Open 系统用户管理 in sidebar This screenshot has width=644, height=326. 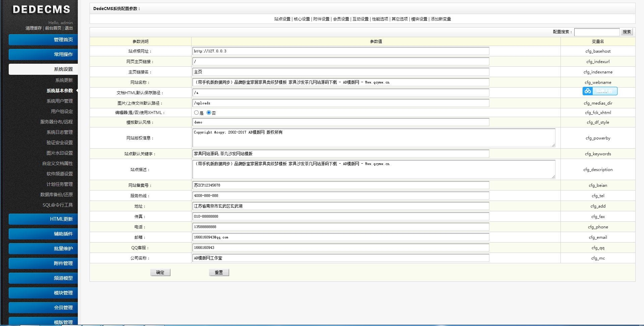[60, 101]
